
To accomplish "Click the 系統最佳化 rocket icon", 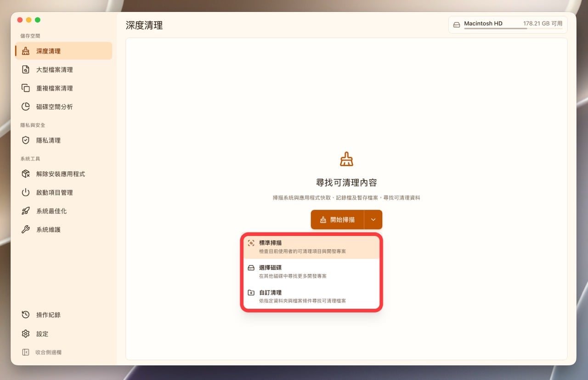I will pos(26,211).
